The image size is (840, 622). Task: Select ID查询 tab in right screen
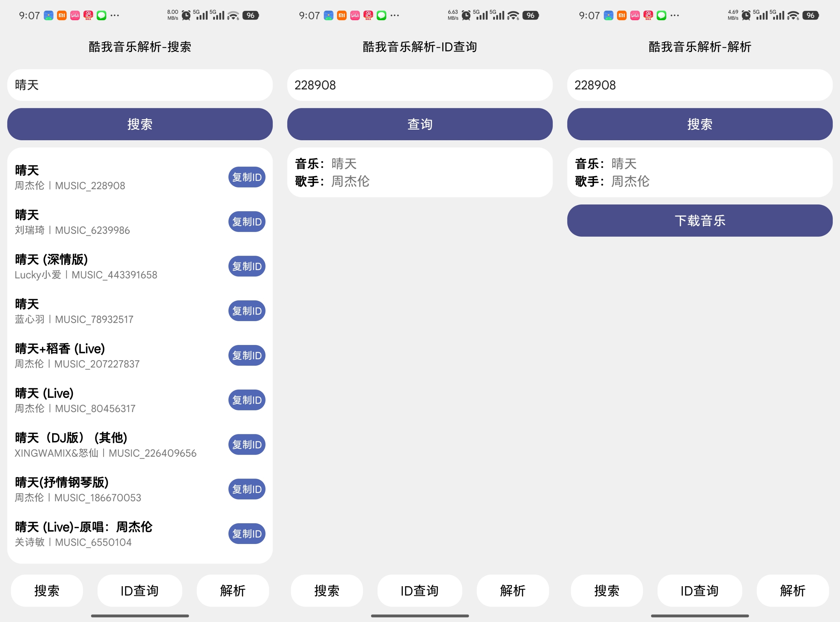coord(699,590)
